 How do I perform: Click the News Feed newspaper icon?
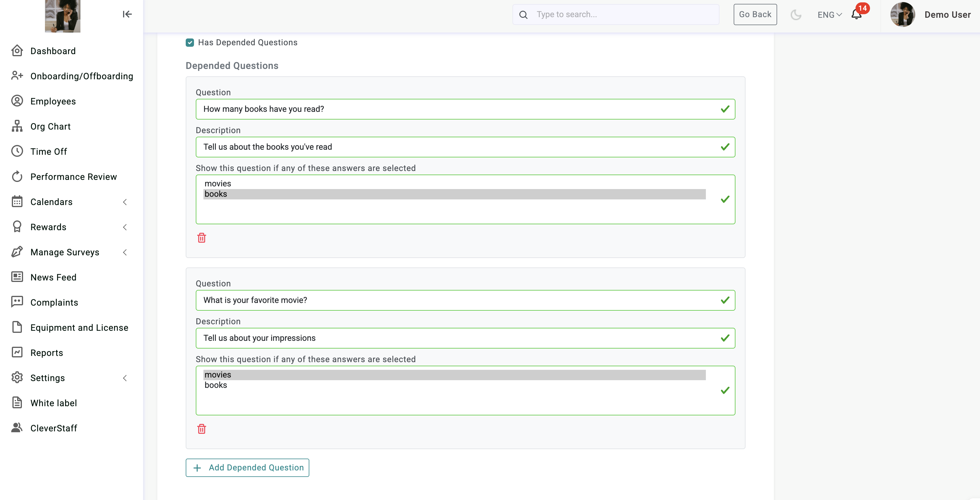coord(17,277)
